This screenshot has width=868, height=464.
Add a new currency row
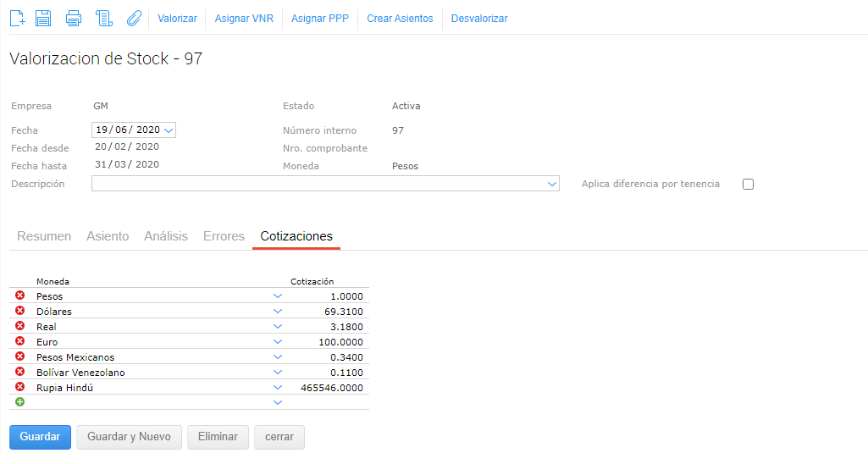coord(20,402)
